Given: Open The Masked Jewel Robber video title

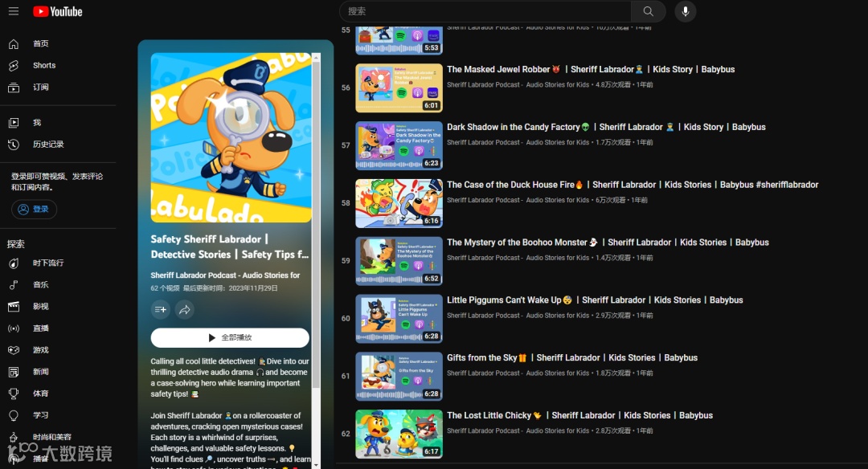Looking at the screenshot, I should (591, 69).
